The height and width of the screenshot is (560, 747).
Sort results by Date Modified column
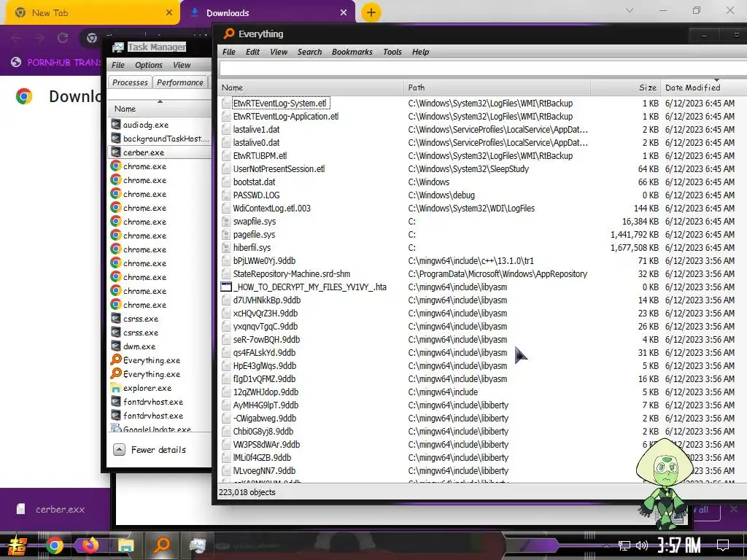click(x=704, y=87)
